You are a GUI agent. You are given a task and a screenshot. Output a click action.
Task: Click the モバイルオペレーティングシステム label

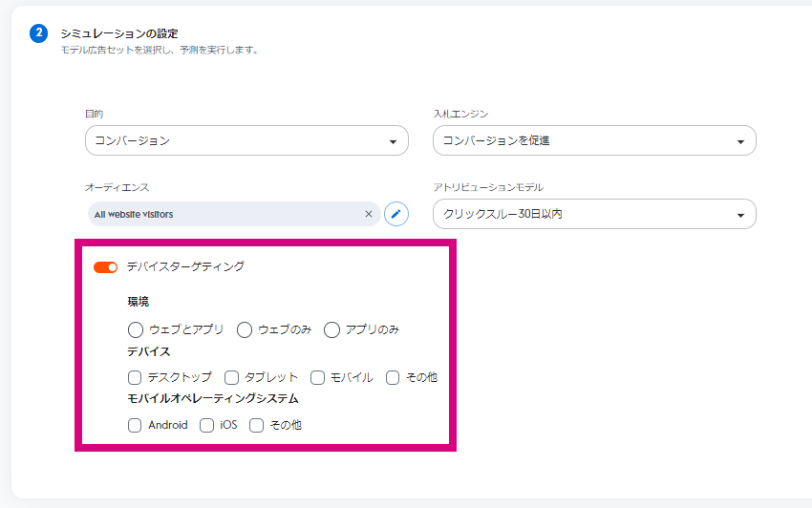[x=213, y=398]
